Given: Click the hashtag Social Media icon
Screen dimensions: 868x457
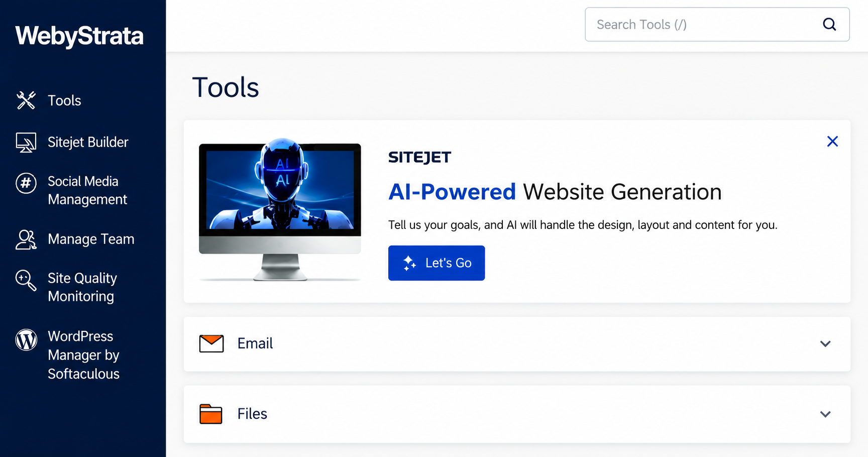Looking at the screenshot, I should 26,183.
